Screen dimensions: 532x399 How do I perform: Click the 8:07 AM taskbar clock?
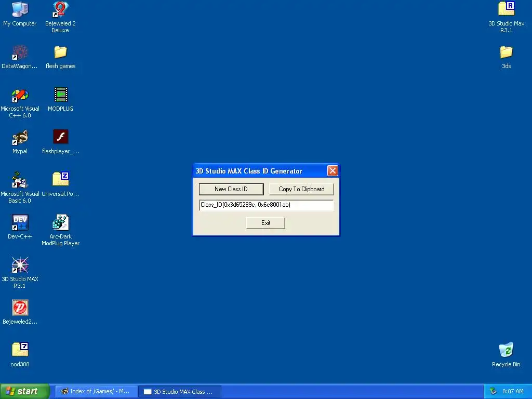click(x=513, y=391)
